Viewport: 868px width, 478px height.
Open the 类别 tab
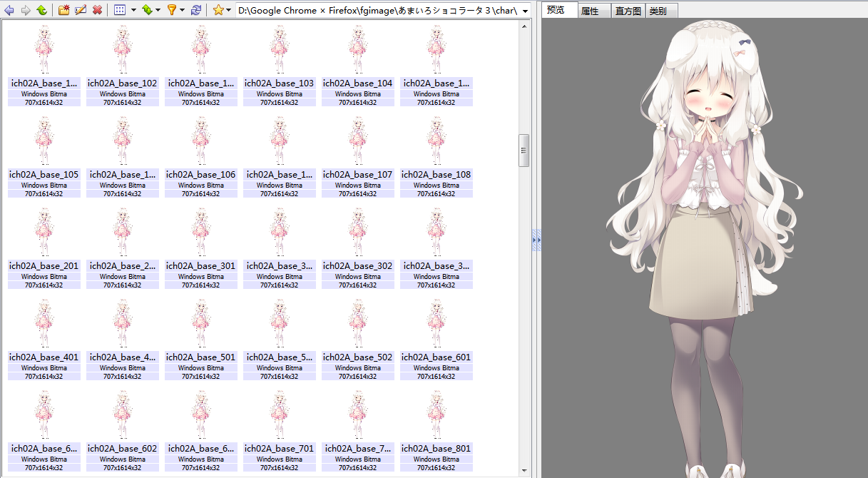(661, 11)
